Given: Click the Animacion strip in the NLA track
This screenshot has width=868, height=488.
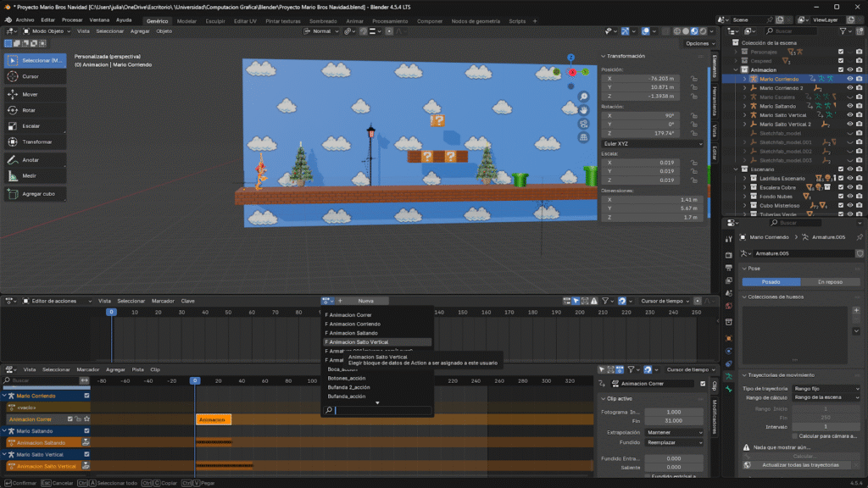Looking at the screenshot, I should [x=213, y=419].
